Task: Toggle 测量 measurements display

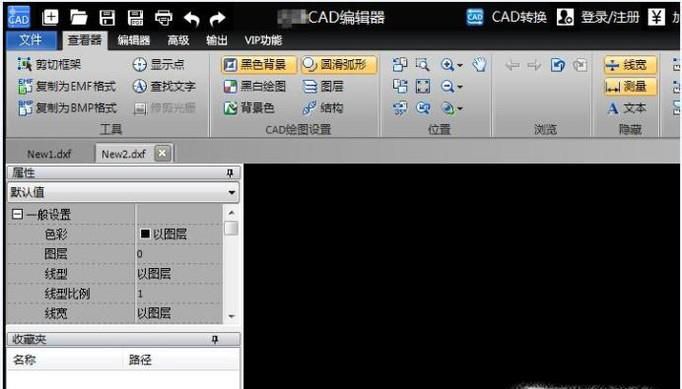Action: pyautogui.click(x=630, y=87)
